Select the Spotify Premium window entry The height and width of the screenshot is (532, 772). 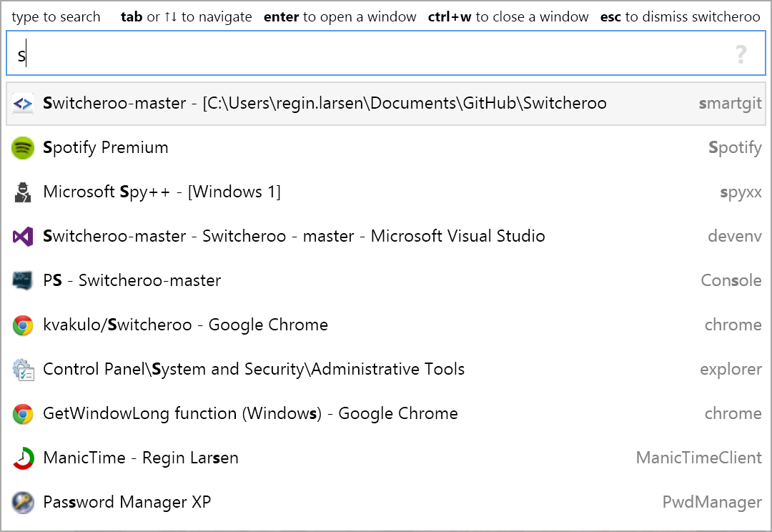pyautogui.click(x=386, y=148)
